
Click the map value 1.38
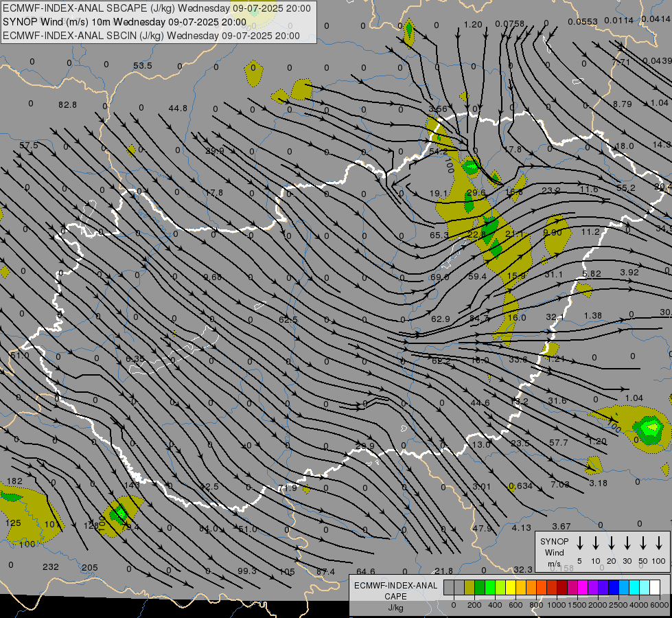coord(592,316)
